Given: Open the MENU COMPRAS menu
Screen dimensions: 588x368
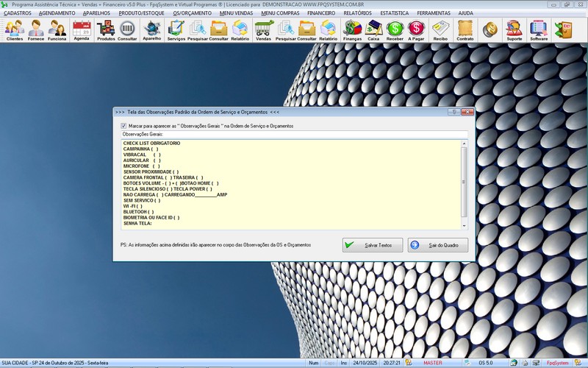Looking at the screenshot, I should click(x=280, y=13).
